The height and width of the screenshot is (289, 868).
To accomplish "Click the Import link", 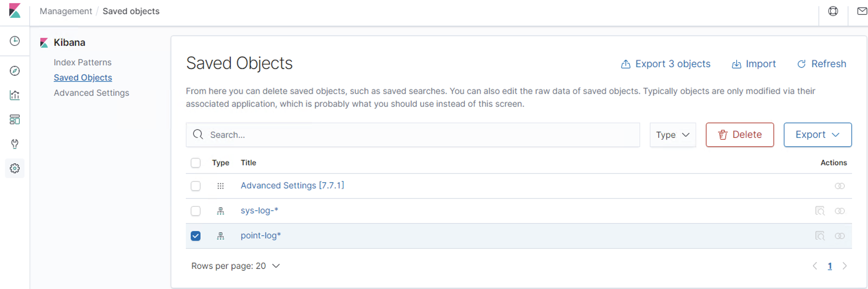I will coord(754,64).
